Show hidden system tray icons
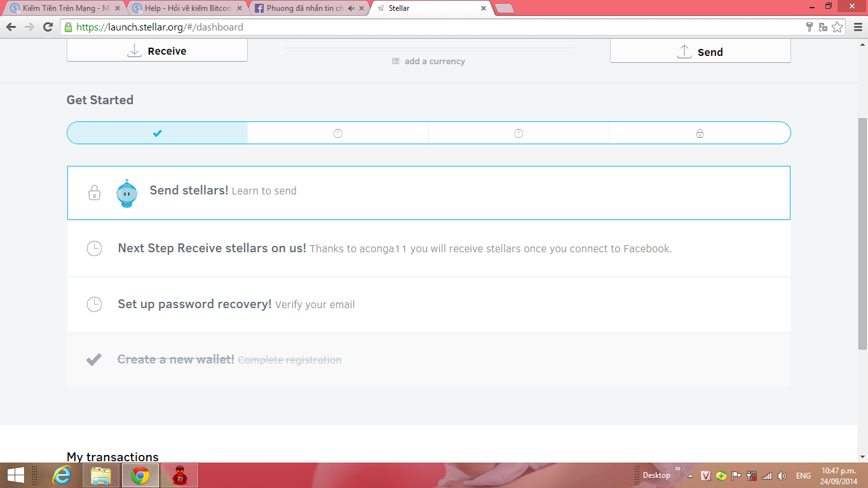868x488 pixels. (x=691, y=476)
